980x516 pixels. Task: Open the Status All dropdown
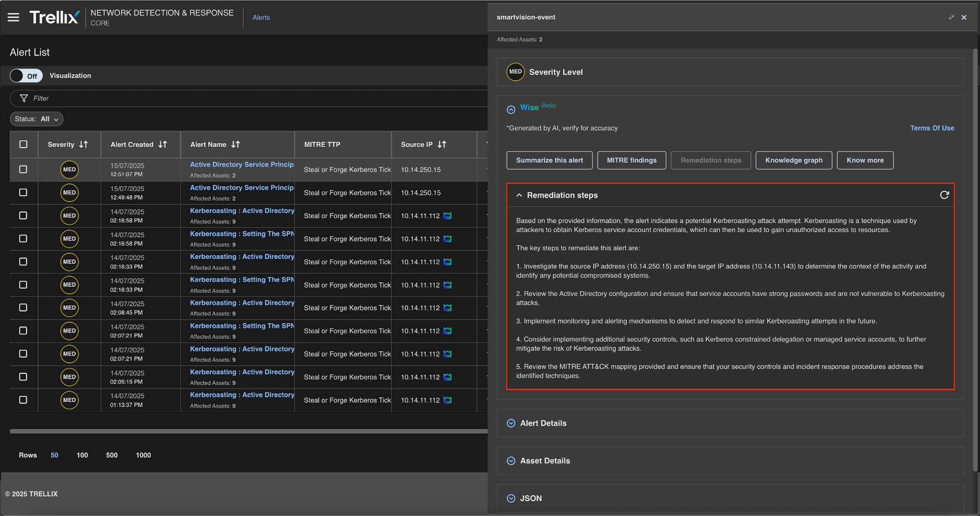tap(36, 119)
